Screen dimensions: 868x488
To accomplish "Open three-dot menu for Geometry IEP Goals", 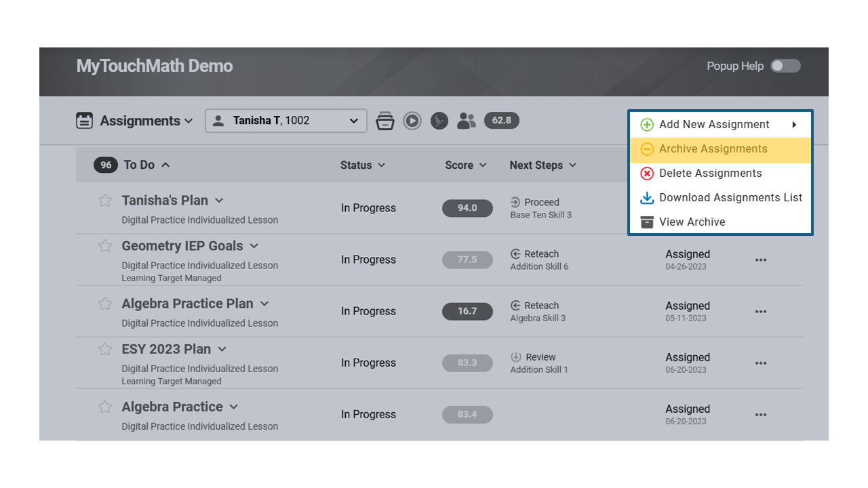I will [x=761, y=260].
